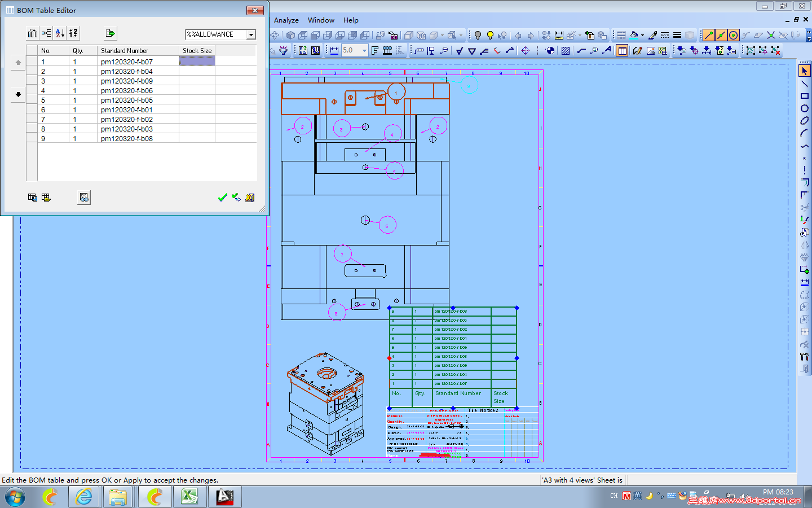
Task: Open the Window menu
Action: 321,20
